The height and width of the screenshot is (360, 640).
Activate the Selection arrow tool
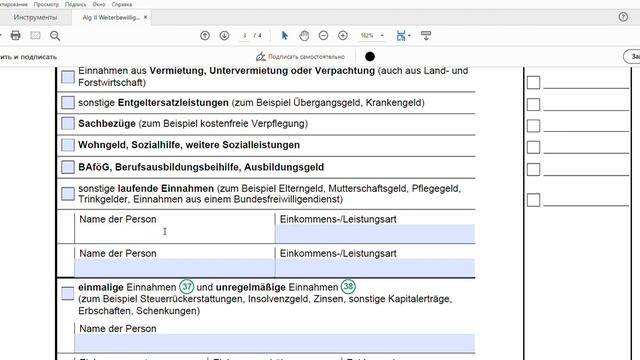pyautogui.click(x=284, y=36)
